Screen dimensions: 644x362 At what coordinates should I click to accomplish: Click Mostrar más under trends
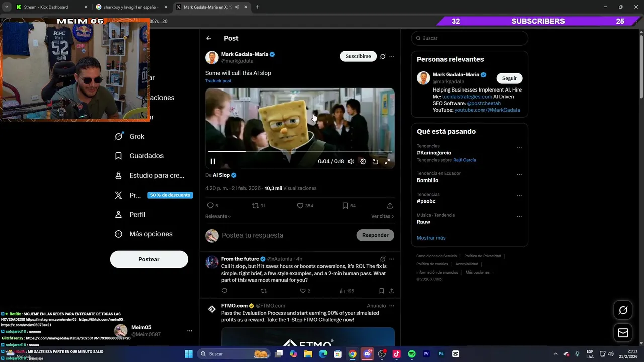coord(431,238)
